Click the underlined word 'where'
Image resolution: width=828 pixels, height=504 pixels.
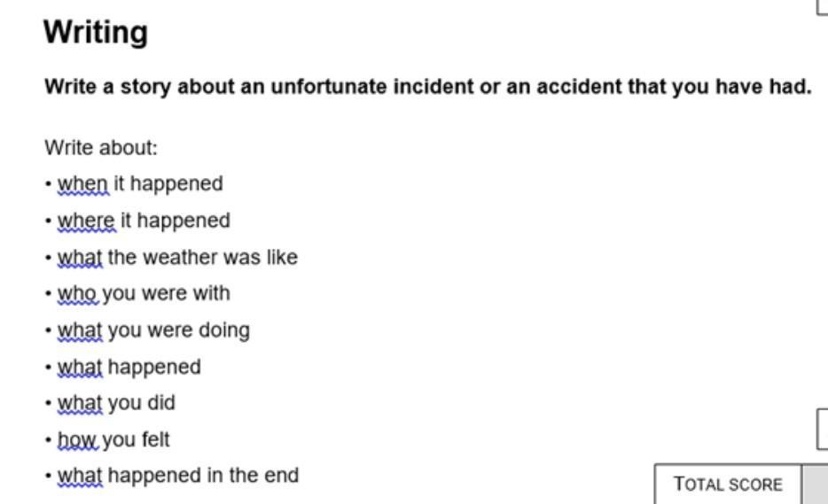click(x=86, y=220)
